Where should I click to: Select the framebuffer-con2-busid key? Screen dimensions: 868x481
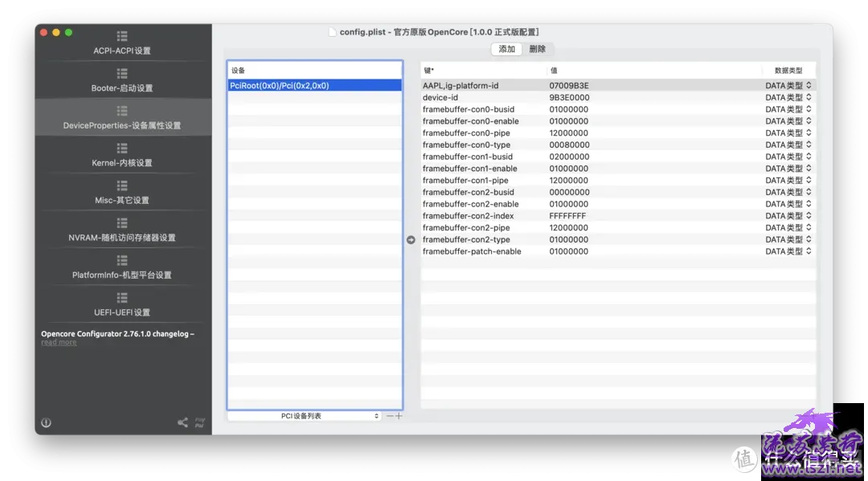(469, 193)
